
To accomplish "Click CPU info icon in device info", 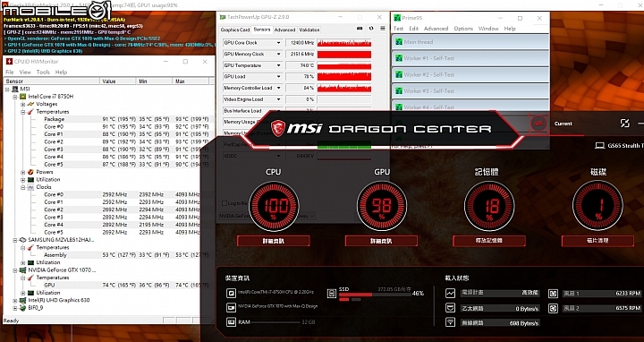I will (x=231, y=293).
